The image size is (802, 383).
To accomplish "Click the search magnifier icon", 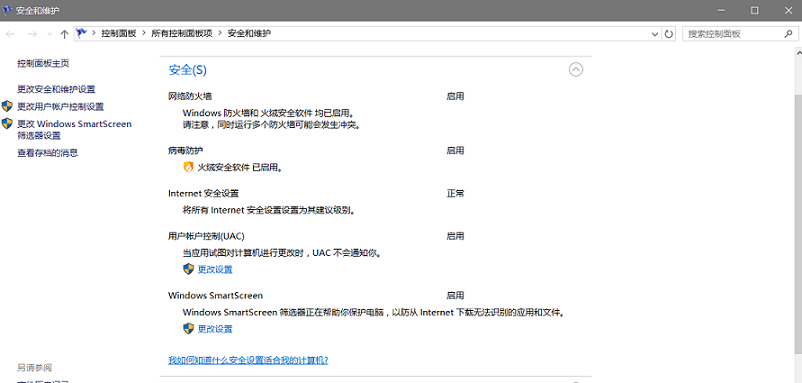I will pos(788,34).
